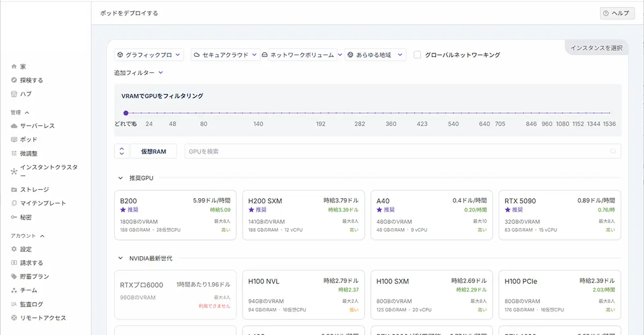Click the cloud icon beside サーバーレス

click(14, 126)
